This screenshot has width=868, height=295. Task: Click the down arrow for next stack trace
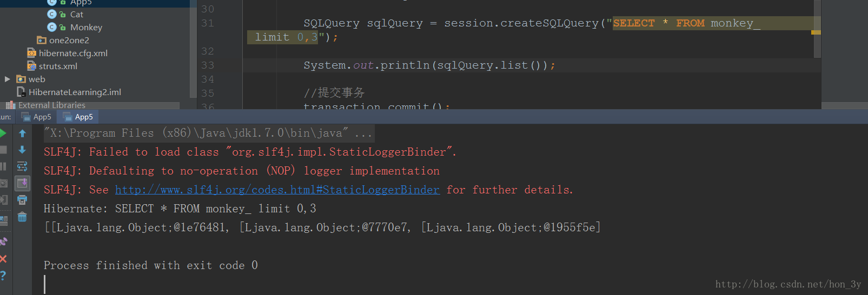(22, 150)
